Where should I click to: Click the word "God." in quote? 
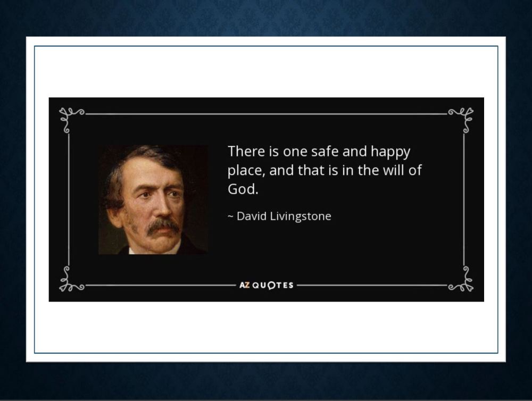coord(243,190)
